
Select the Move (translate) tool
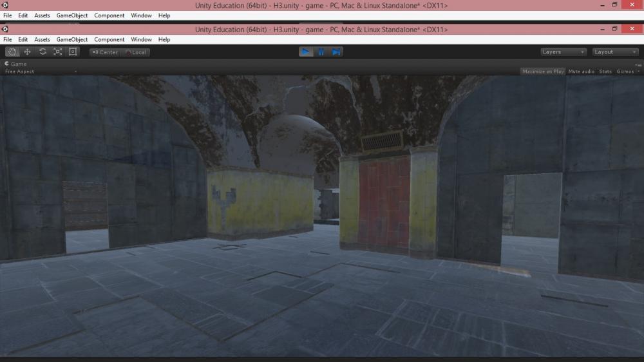(28, 52)
